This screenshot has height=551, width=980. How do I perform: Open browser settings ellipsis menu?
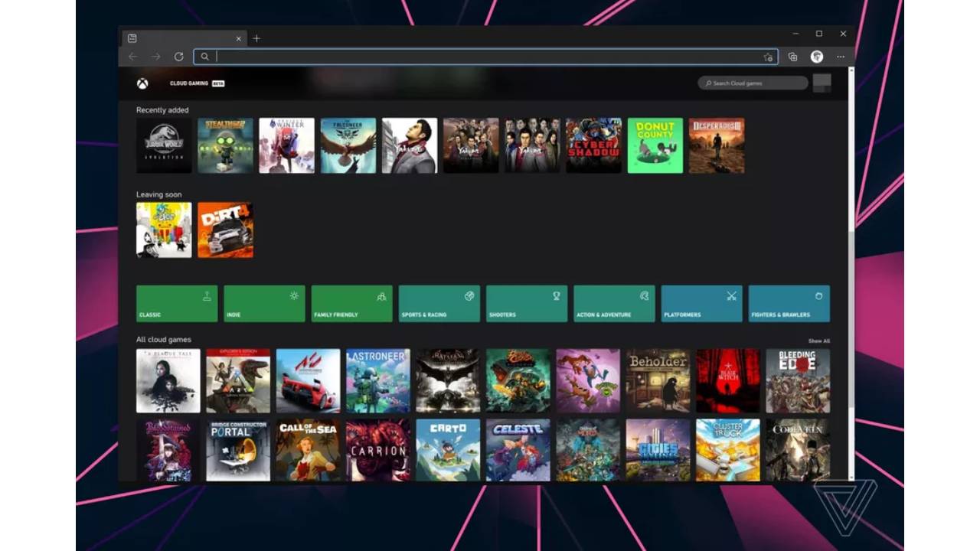pyautogui.click(x=841, y=57)
